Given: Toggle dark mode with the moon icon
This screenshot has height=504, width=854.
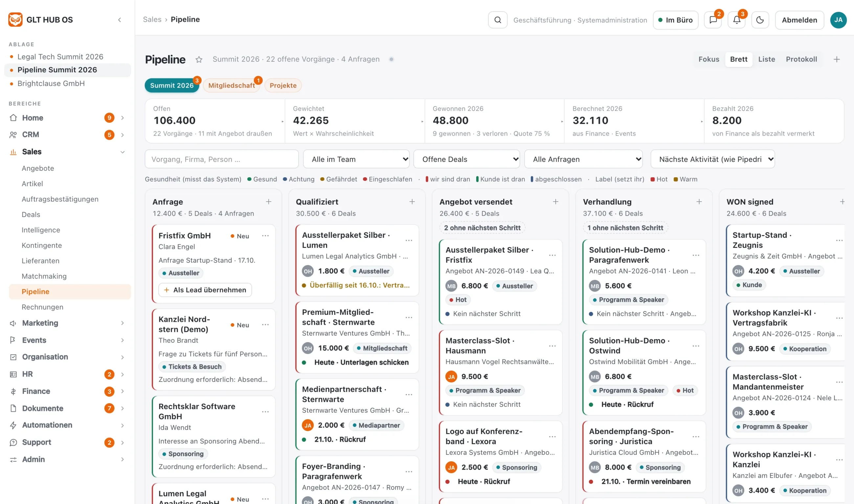Looking at the screenshot, I should click(760, 20).
